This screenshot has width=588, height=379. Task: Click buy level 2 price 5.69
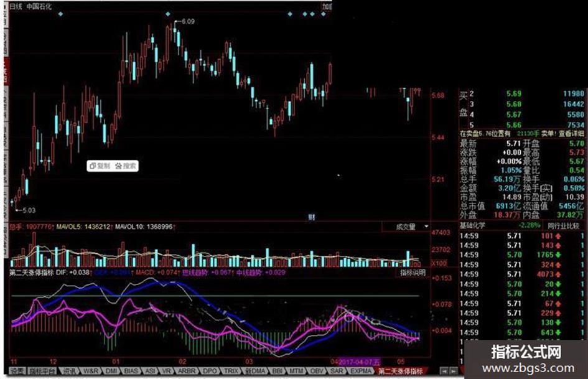(x=514, y=94)
